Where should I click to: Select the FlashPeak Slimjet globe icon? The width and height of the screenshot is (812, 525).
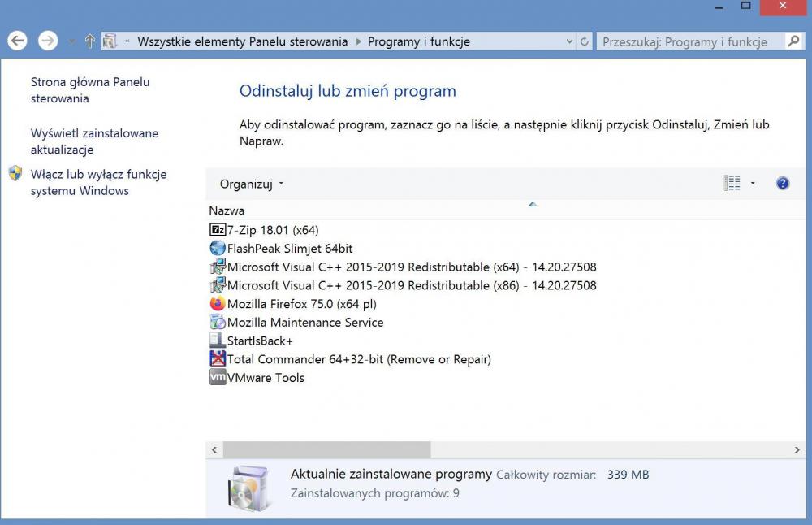click(x=218, y=249)
